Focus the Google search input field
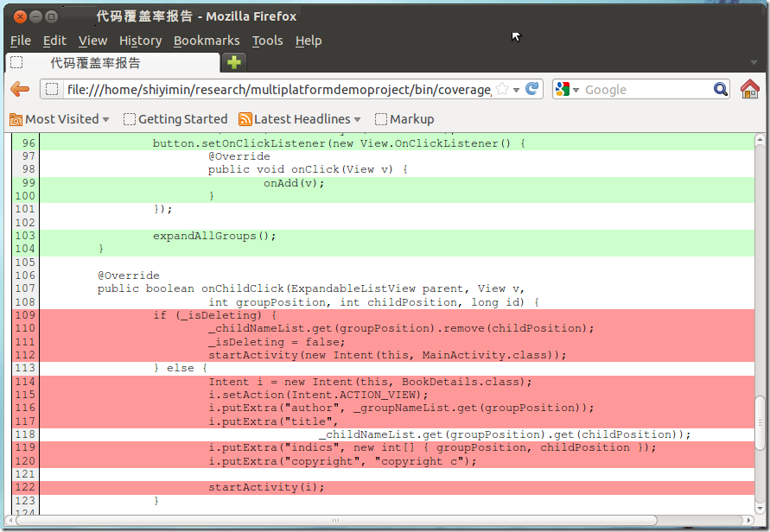 [646, 89]
